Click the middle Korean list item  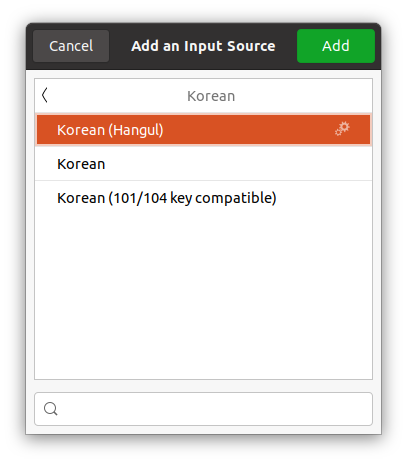tap(203, 164)
